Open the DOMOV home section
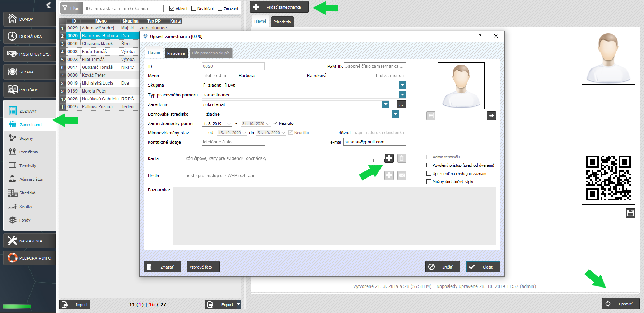Image resolution: width=644 pixels, height=313 pixels. (x=29, y=19)
